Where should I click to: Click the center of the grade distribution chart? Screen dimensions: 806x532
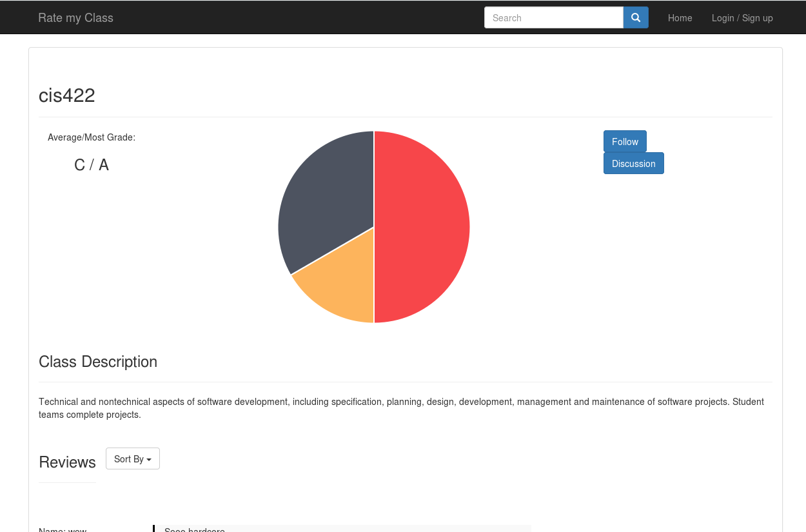tap(374, 227)
